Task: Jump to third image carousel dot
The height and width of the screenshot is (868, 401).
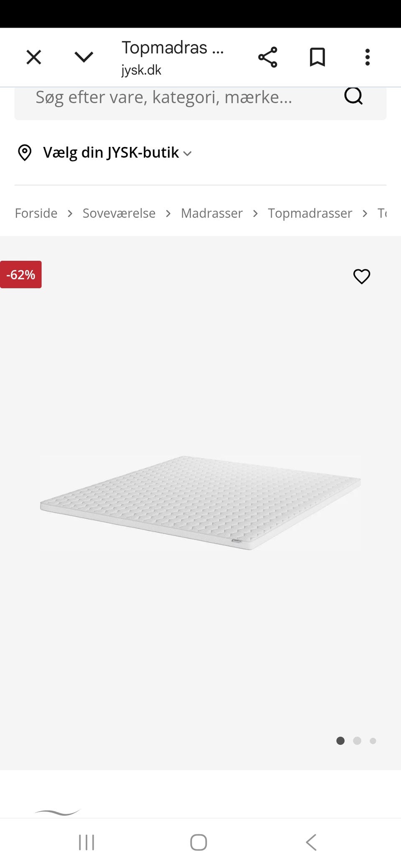Action: (373, 741)
